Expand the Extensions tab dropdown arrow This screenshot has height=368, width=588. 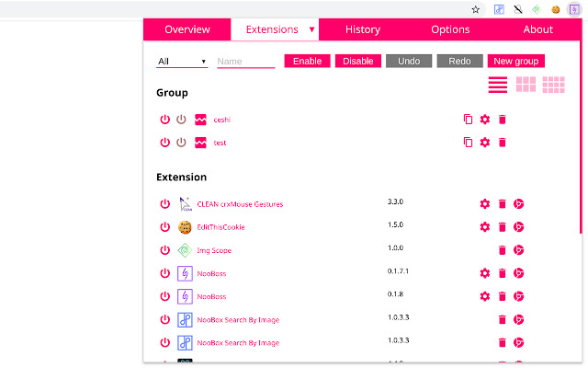[x=311, y=29]
